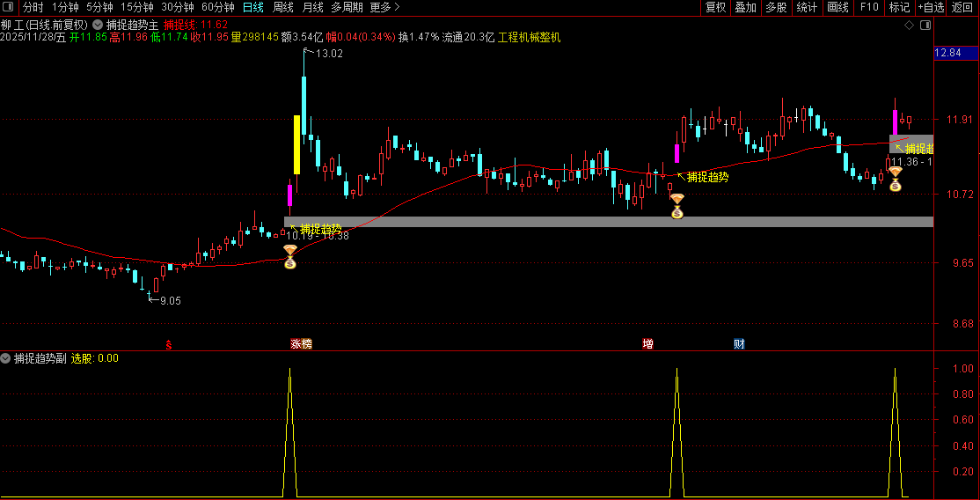This screenshot has width=980, height=500.
Task: Click the 选股: 0.00 indicator value
Action: coord(94,358)
